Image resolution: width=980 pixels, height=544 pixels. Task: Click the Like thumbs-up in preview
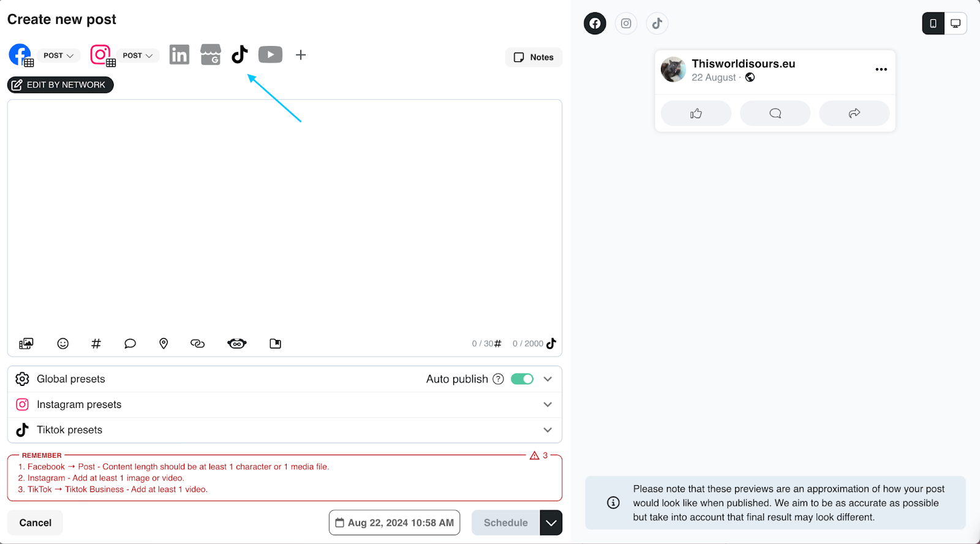(x=696, y=113)
